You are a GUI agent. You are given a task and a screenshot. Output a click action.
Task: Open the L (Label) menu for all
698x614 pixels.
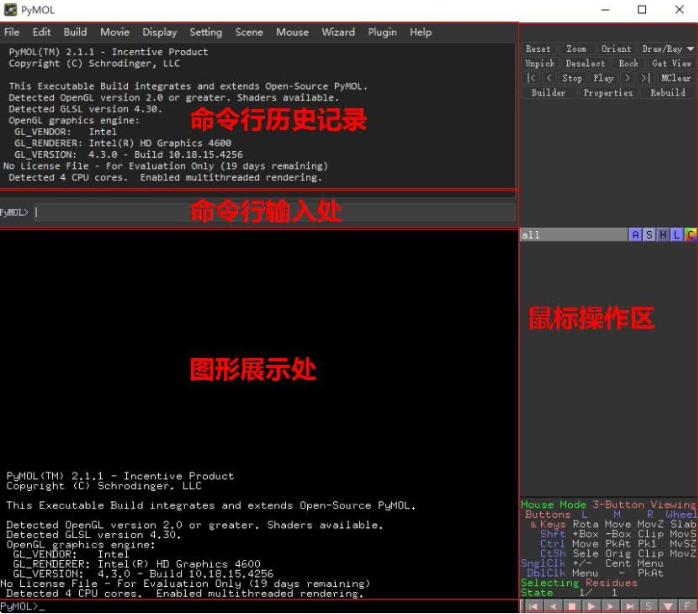point(677,235)
